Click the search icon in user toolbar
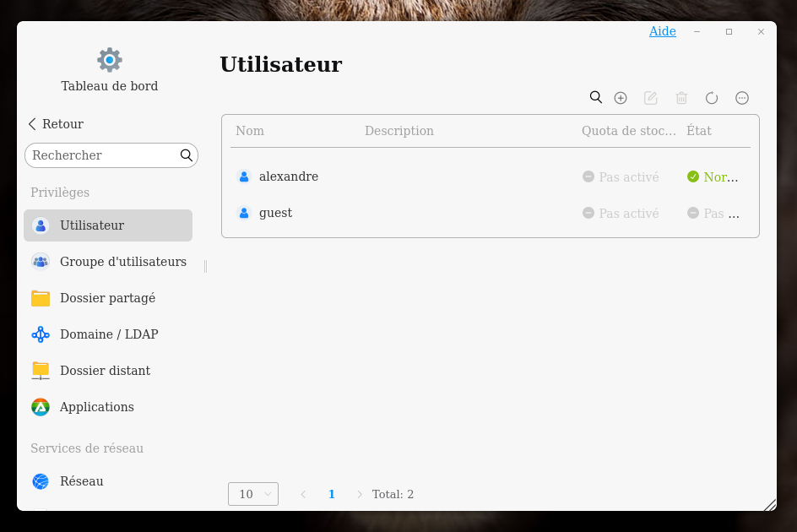 [596, 98]
